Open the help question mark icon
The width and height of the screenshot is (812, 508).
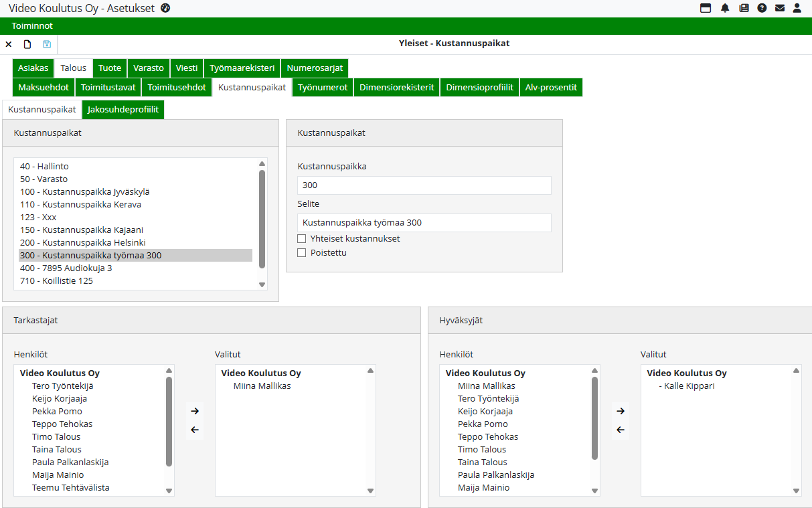(x=762, y=8)
